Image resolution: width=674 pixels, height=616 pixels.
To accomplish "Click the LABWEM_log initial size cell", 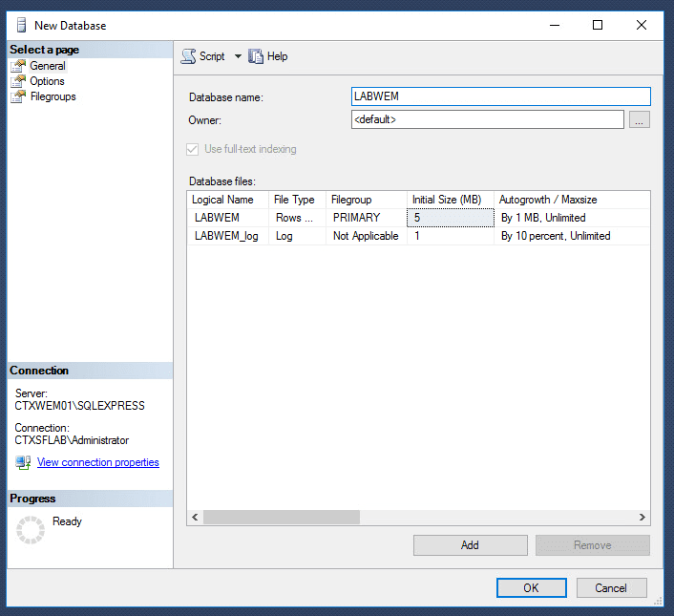I will tap(451, 236).
